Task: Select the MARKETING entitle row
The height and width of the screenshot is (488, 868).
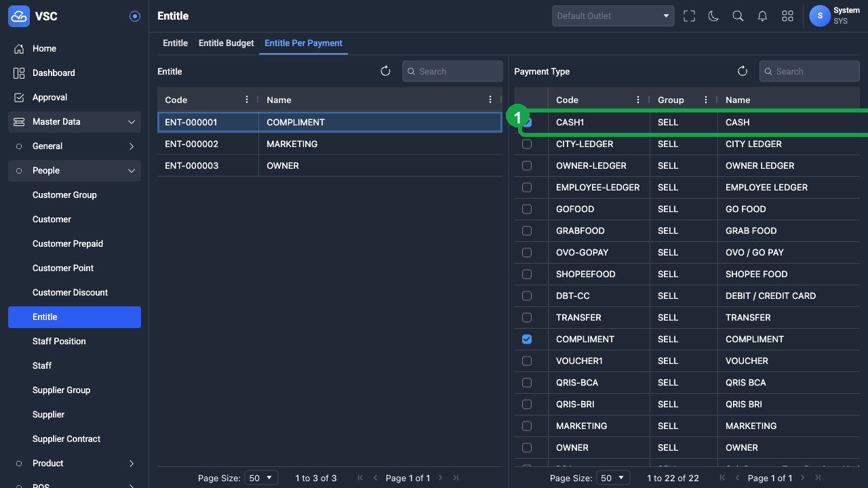Action: (x=330, y=144)
